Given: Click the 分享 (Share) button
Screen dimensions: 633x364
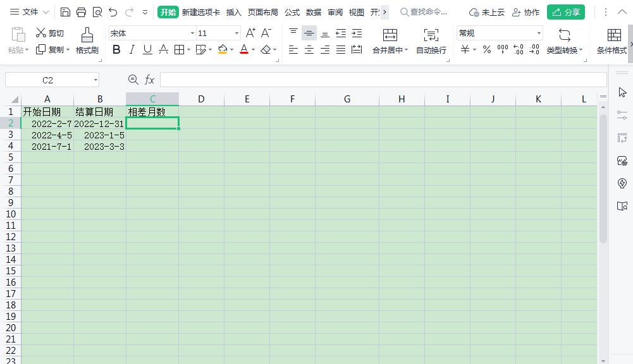Looking at the screenshot, I should pyautogui.click(x=565, y=12).
